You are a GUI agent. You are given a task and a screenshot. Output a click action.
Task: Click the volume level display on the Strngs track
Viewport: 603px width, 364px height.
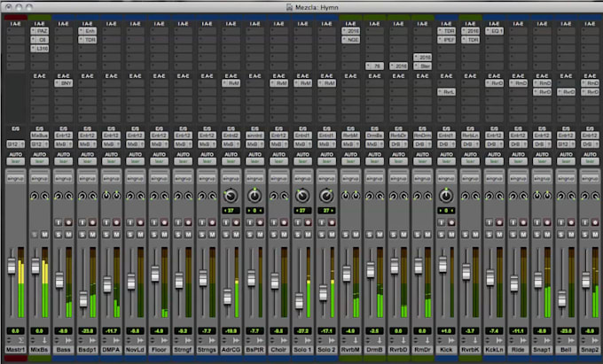(x=207, y=330)
